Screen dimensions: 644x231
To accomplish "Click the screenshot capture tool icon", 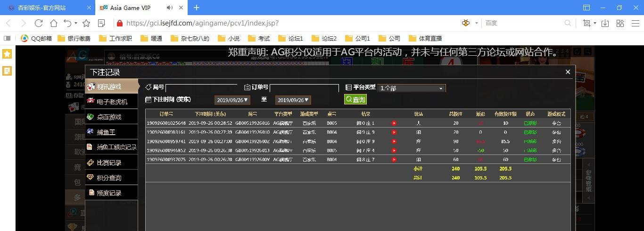I will coord(586,23).
